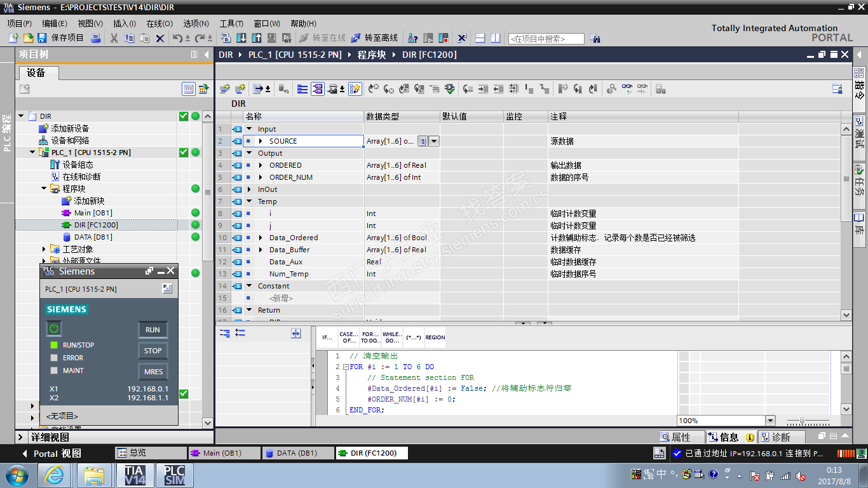Open the zoom level 100% dropdown
The image size is (868, 488).
tap(770, 421)
